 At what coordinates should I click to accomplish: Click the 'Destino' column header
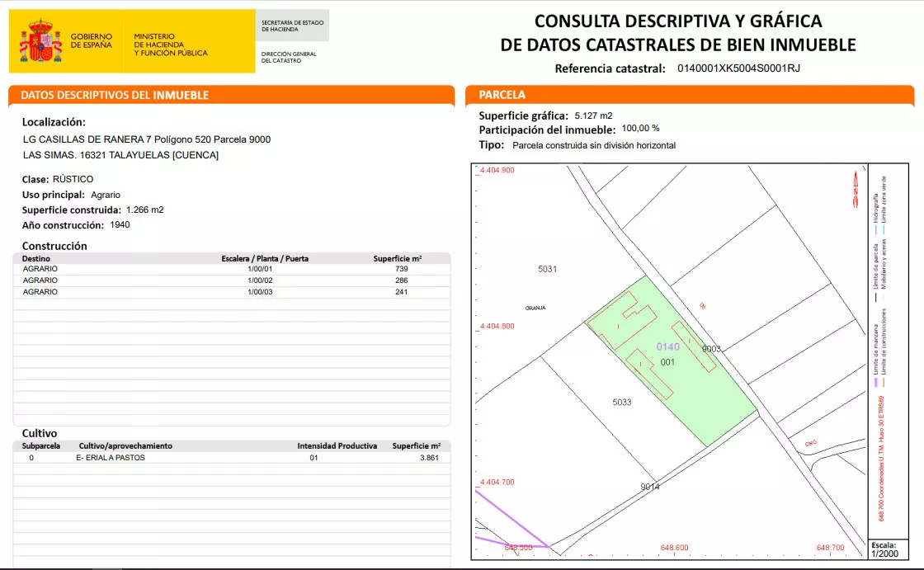click(36, 259)
